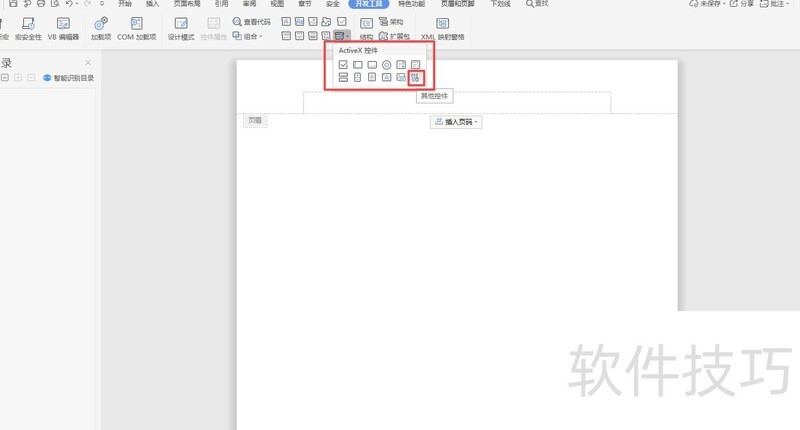The height and width of the screenshot is (430, 800).
Task: Click 查看代码 view code
Action: coord(252,22)
